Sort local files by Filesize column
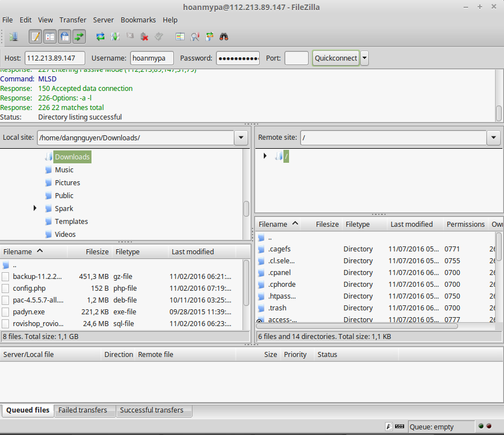504x435 pixels. coord(90,252)
